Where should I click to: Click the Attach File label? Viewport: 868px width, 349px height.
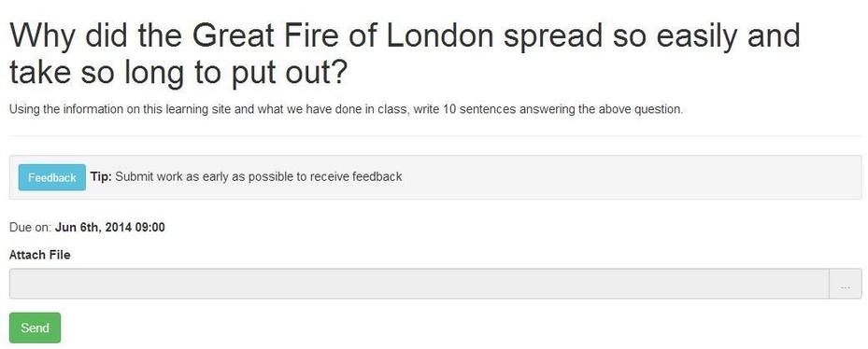coord(40,256)
